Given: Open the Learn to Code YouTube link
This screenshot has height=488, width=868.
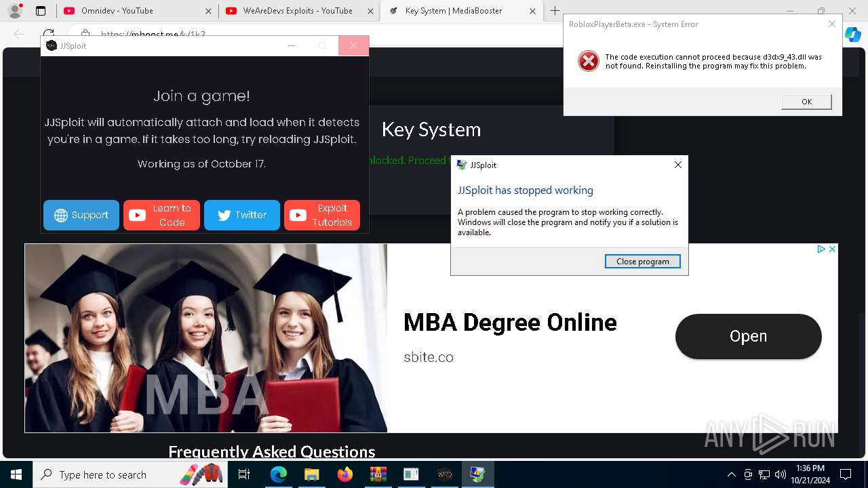Looking at the screenshot, I should (161, 215).
